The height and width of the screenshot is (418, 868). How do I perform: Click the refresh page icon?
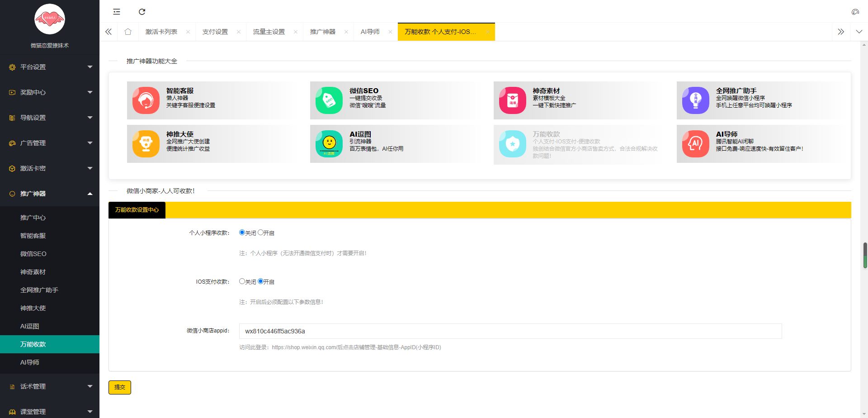pos(142,12)
